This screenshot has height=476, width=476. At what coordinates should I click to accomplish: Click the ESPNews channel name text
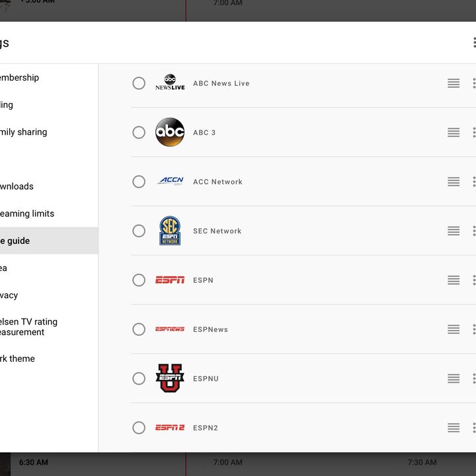[x=210, y=329]
